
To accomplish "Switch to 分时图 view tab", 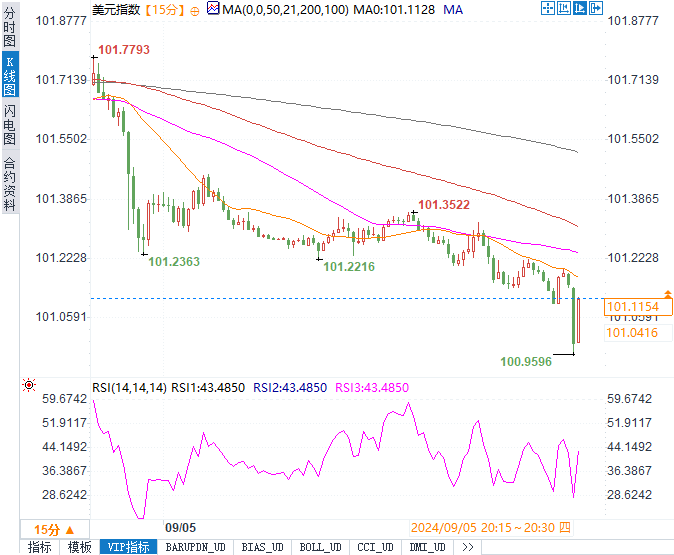I will click(x=9, y=27).
